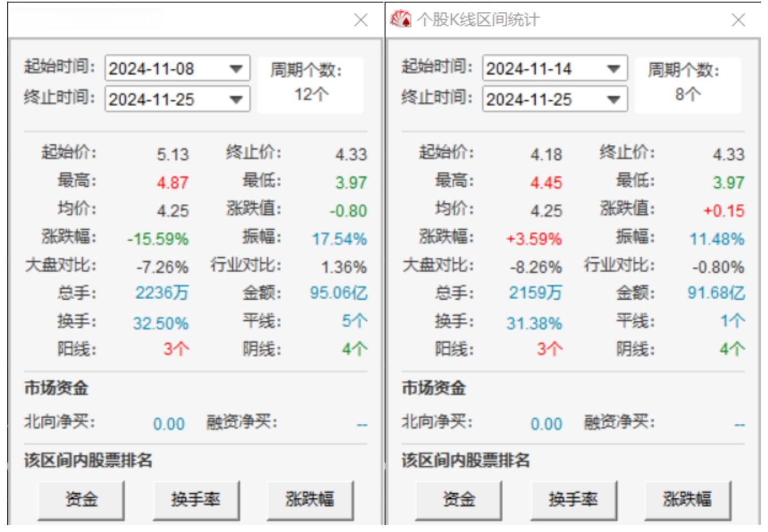Open end date dropdown in left window
Screen dimensions: 768x532
tap(236, 99)
